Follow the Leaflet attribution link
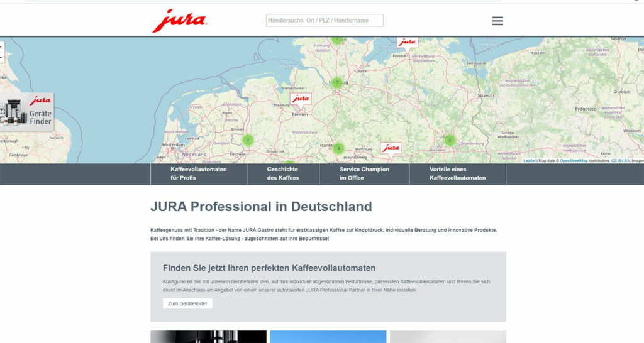This screenshot has width=644, height=343. (x=529, y=161)
